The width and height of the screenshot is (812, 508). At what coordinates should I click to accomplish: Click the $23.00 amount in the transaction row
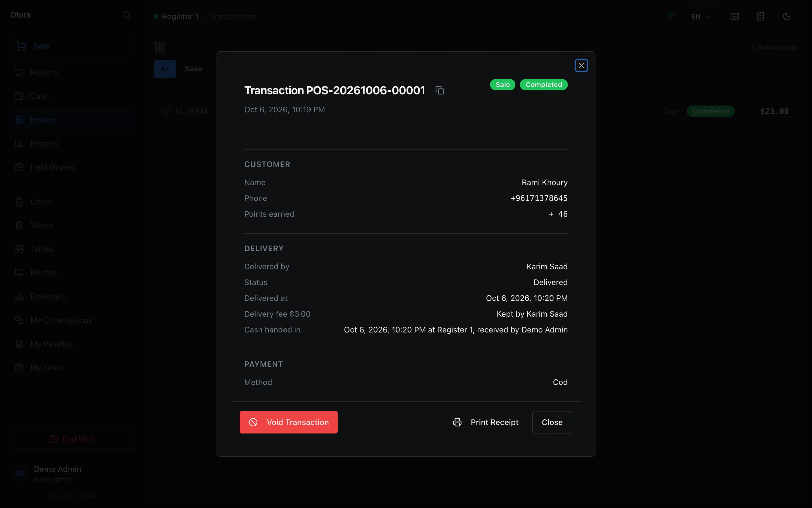(x=775, y=111)
